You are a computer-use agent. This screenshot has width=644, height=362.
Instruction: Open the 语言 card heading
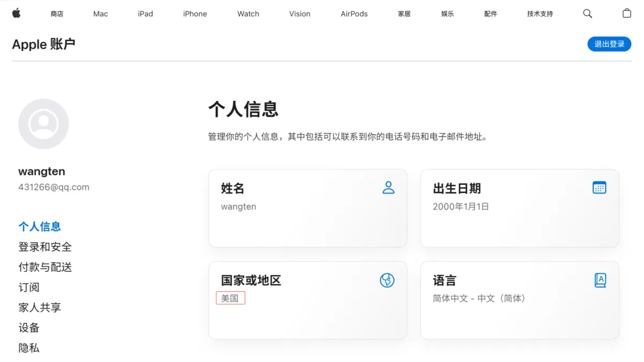pos(444,280)
